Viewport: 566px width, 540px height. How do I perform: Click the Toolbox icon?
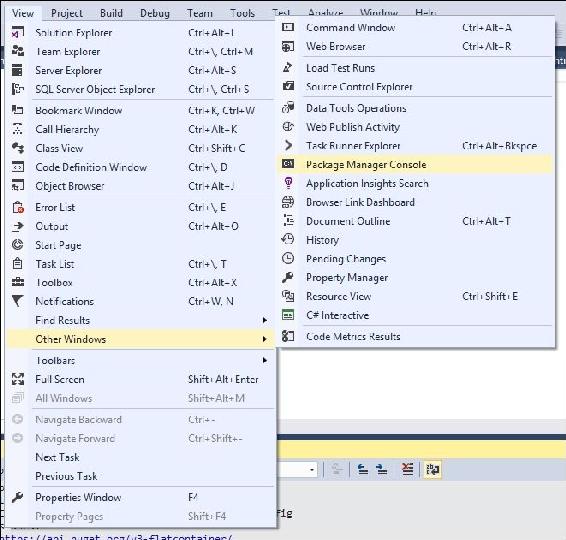click(x=18, y=282)
